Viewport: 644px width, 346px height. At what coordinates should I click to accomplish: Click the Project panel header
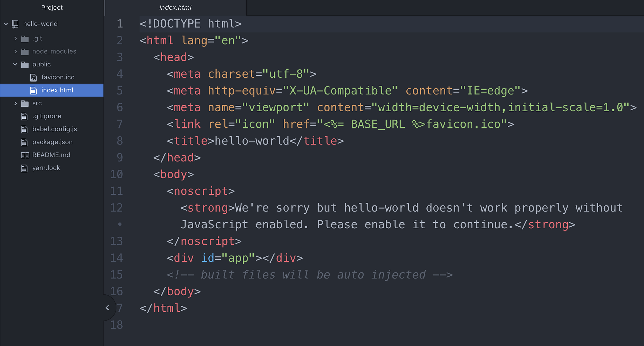point(52,7)
